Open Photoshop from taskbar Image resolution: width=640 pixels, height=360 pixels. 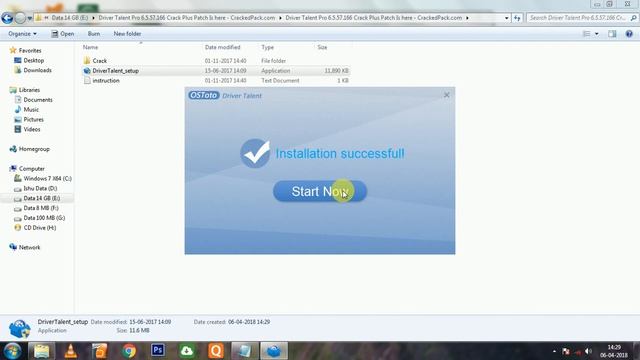tap(158, 350)
